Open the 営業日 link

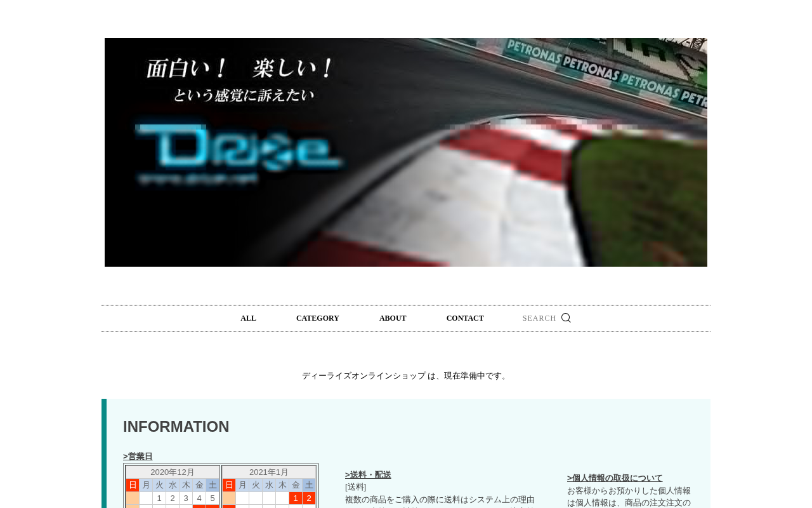[138, 457]
